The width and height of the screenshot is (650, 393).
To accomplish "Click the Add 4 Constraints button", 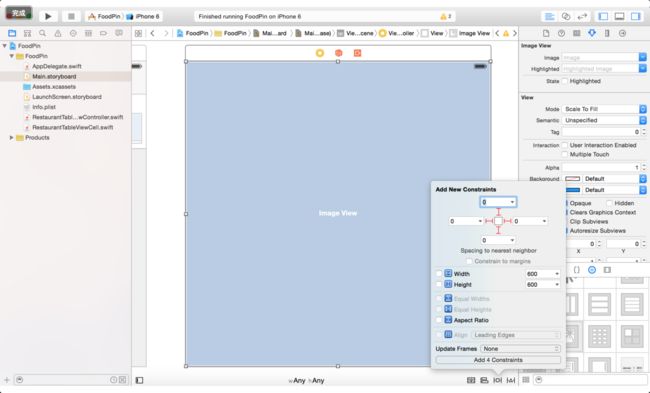I will (x=498, y=360).
